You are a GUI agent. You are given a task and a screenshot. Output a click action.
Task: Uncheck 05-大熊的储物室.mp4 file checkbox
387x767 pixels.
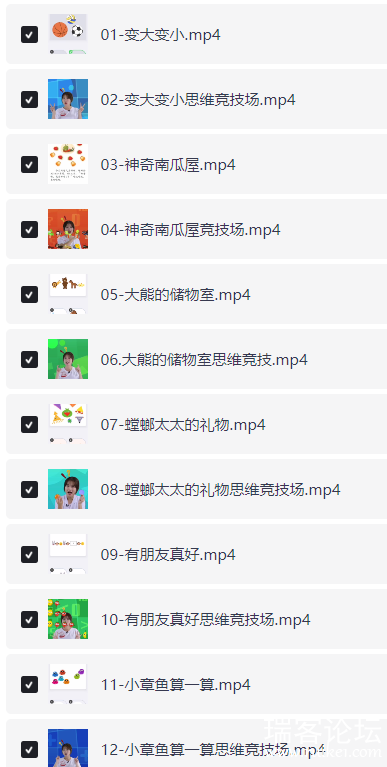tap(29, 294)
